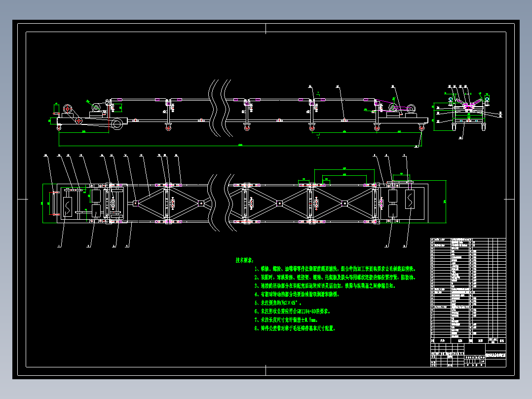This screenshot has height=399, width=532.
Task: Select the 技术要求 heading text
Action: [x=245, y=260]
